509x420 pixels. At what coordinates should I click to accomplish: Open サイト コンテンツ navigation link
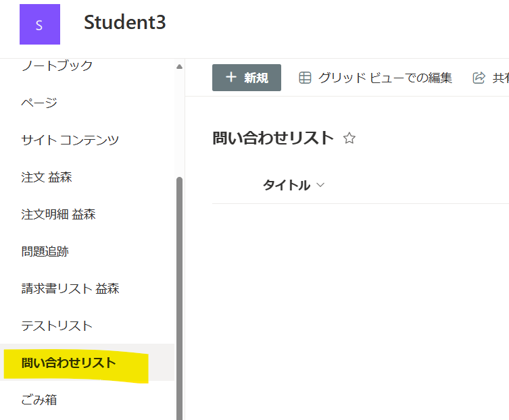(70, 140)
